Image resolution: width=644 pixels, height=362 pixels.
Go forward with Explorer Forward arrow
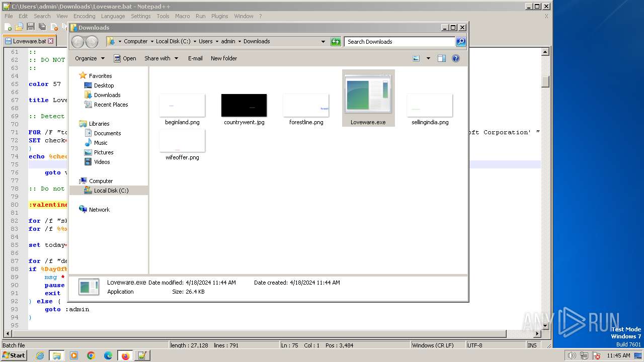click(x=92, y=42)
